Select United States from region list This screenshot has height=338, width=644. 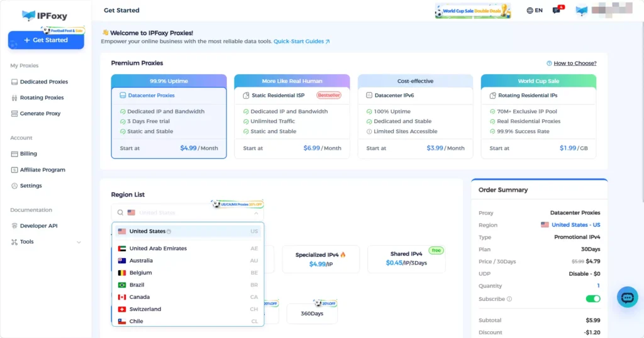pos(187,231)
